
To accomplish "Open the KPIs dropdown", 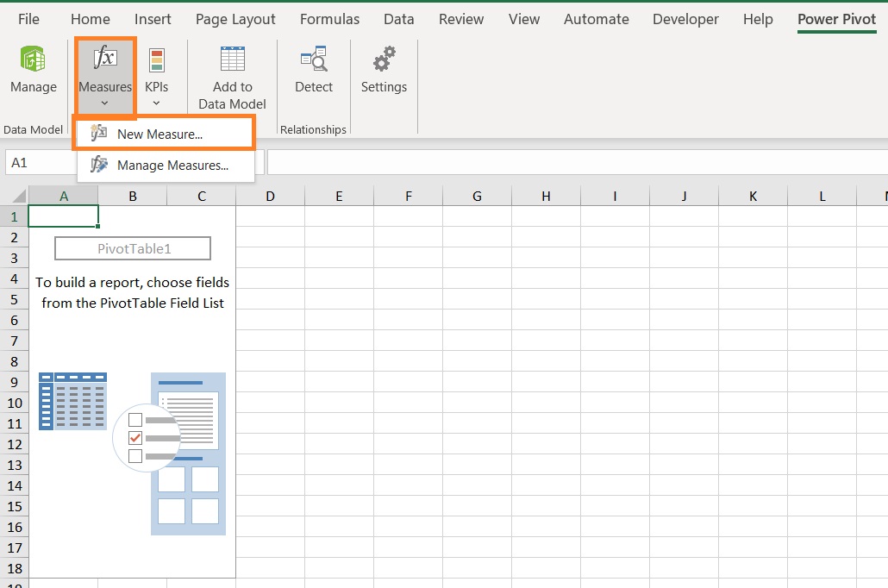I will (156, 77).
